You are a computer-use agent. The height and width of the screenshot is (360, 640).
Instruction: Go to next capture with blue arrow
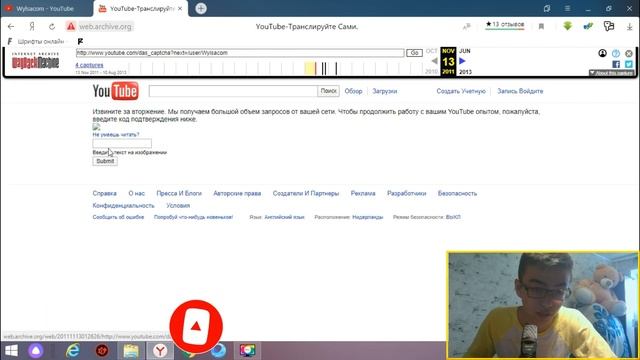pos(462,61)
